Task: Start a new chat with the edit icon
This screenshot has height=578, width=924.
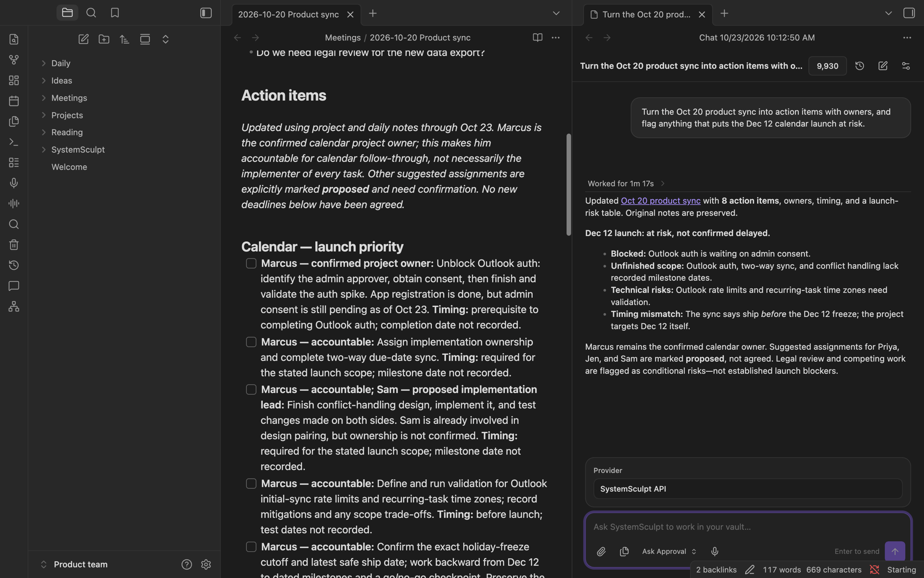Action: 883,66
